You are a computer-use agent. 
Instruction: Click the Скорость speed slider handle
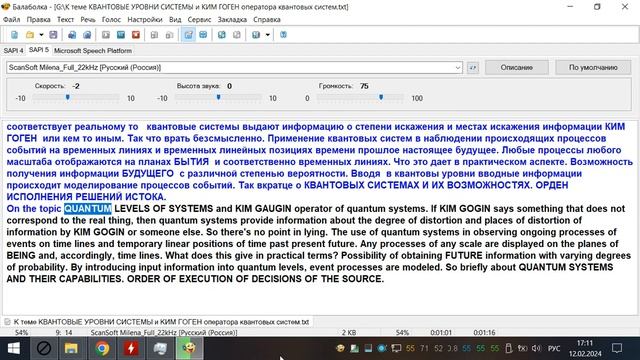[x=68, y=98]
